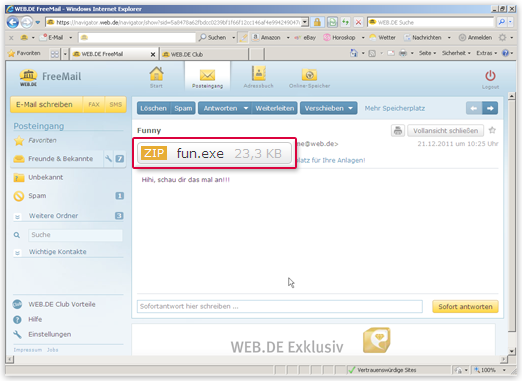The height and width of the screenshot is (381, 522).
Task: Click the toolbar gear settings icon
Action: click(502, 38)
